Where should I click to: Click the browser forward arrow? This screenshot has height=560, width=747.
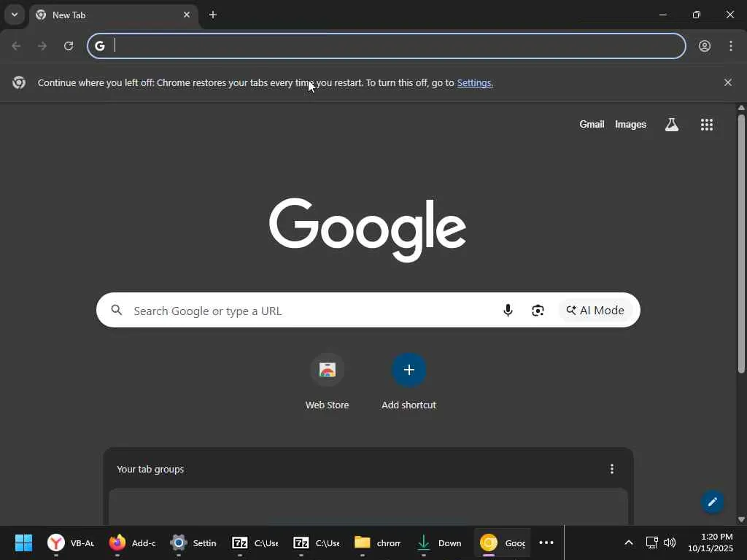point(42,46)
